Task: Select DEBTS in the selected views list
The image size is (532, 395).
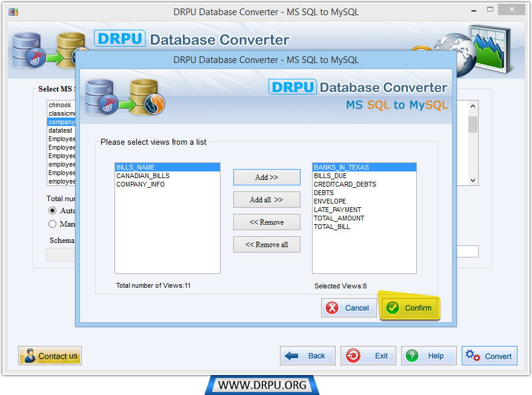Action: pos(364,193)
